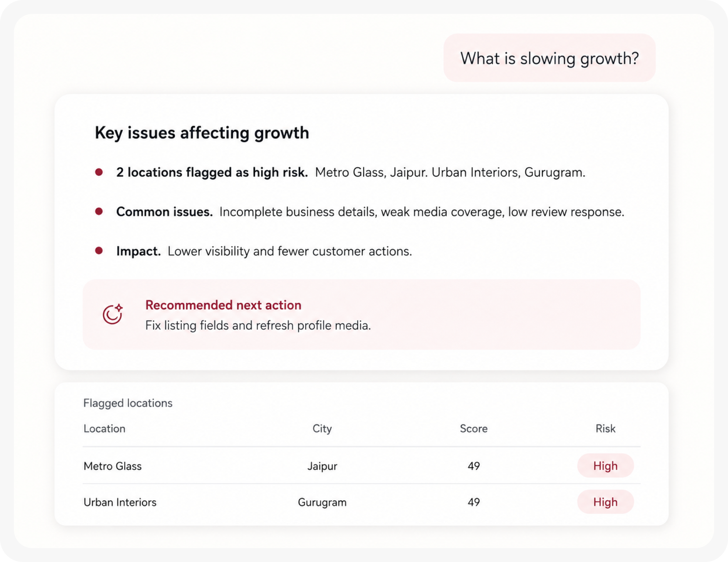This screenshot has width=728, height=562.
Task: Open the 'What is slowing growth?' message bubble
Action: (x=549, y=58)
